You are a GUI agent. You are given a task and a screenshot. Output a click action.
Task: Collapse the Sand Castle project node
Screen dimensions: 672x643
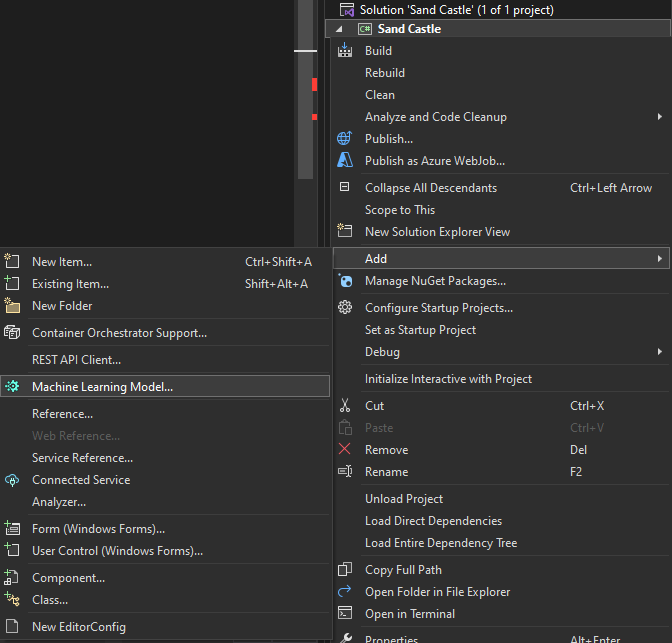point(339,29)
